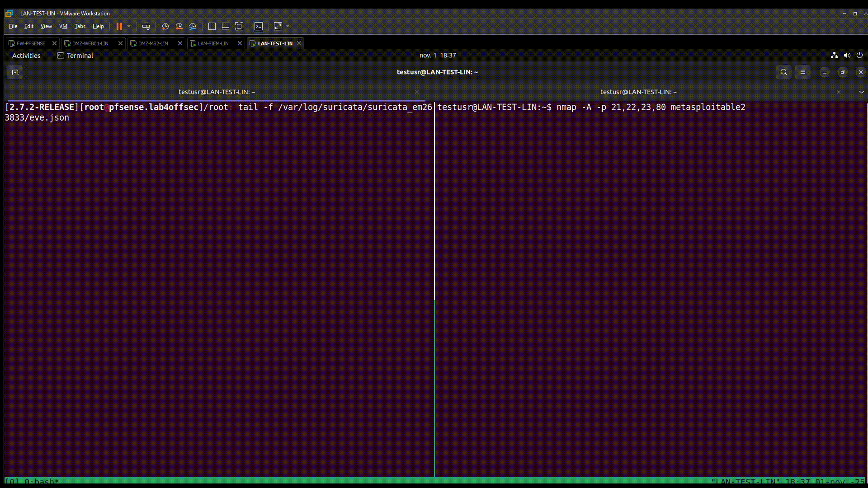Screen dimensions: 868x488
Task: Click the tail -f suricata command text
Action: click(218, 112)
